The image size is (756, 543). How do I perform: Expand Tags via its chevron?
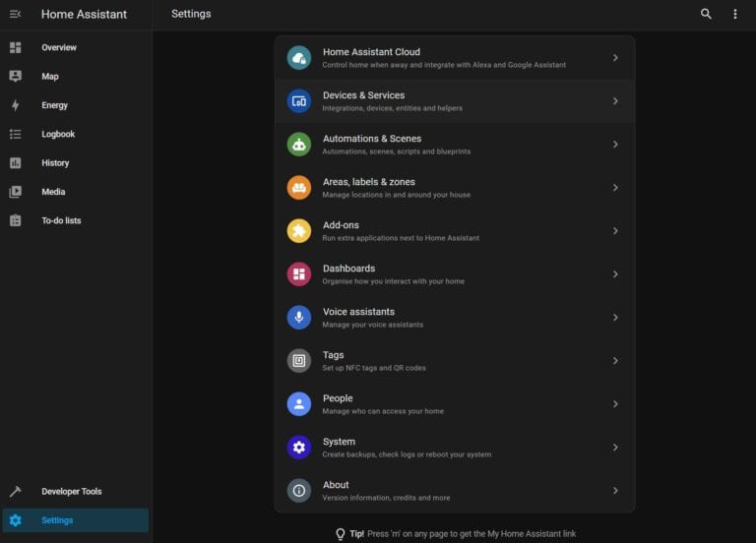(615, 361)
